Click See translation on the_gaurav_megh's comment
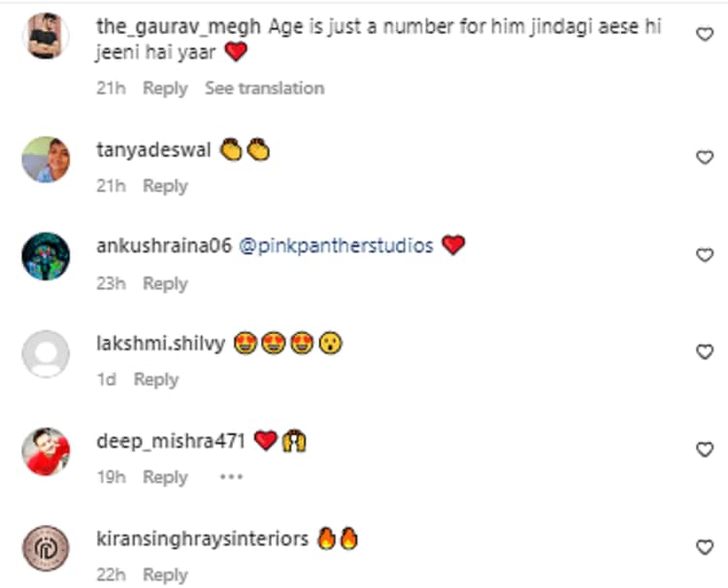728x588 pixels. coord(264,88)
